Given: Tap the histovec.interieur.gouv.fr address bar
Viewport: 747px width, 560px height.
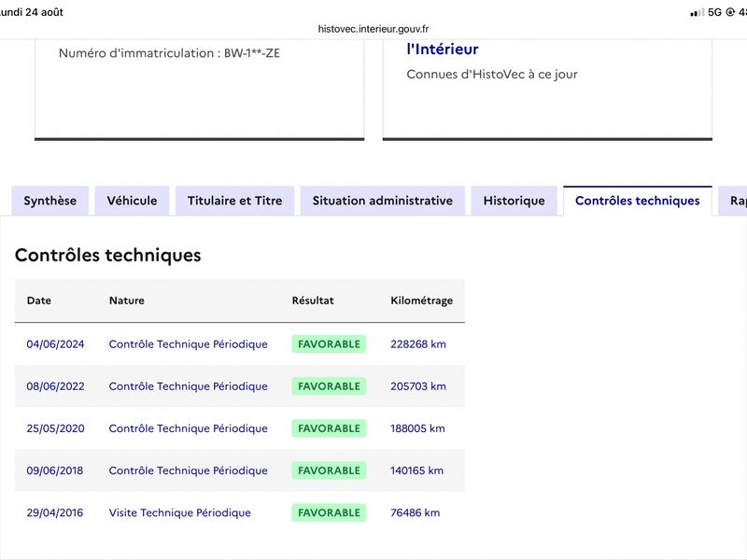Looking at the screenshot, I should tap(373, 29).
